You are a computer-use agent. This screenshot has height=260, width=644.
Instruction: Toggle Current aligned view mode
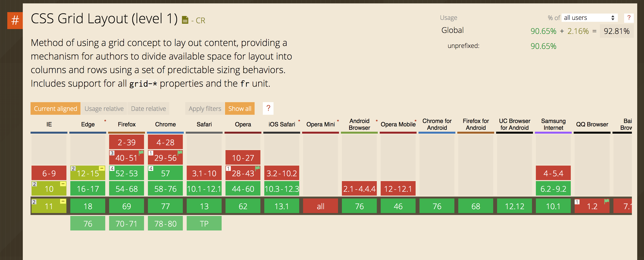56,108
